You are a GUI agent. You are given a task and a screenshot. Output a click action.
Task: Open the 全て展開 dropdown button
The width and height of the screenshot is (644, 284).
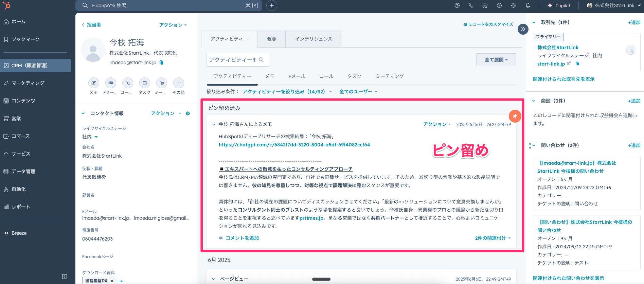pos(496,60)
